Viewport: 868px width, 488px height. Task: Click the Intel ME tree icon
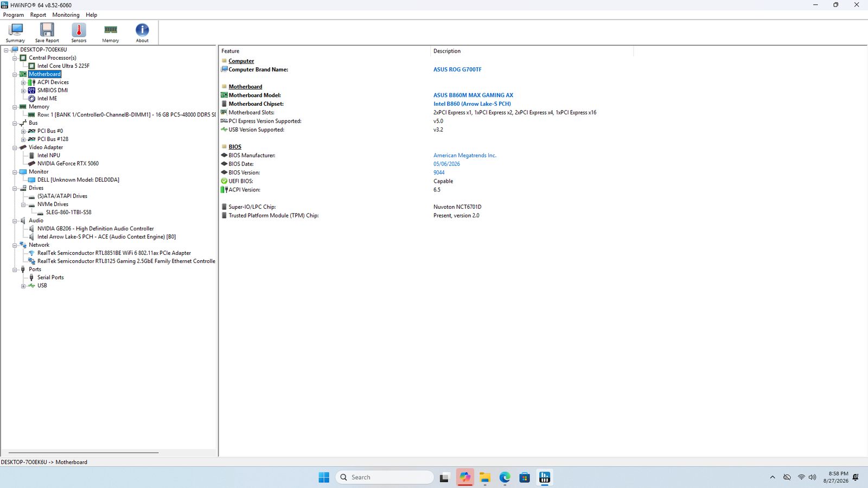click(31, 99)
